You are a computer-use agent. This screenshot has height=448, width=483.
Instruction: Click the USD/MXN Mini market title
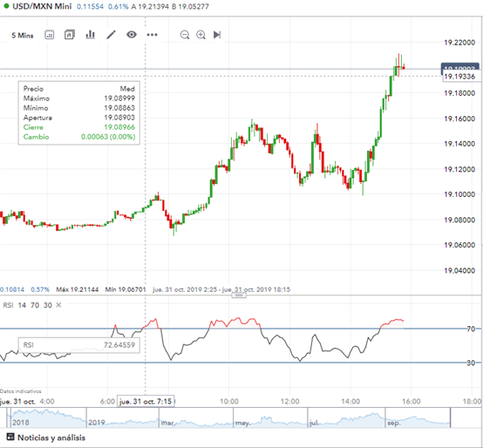[42, 6]
